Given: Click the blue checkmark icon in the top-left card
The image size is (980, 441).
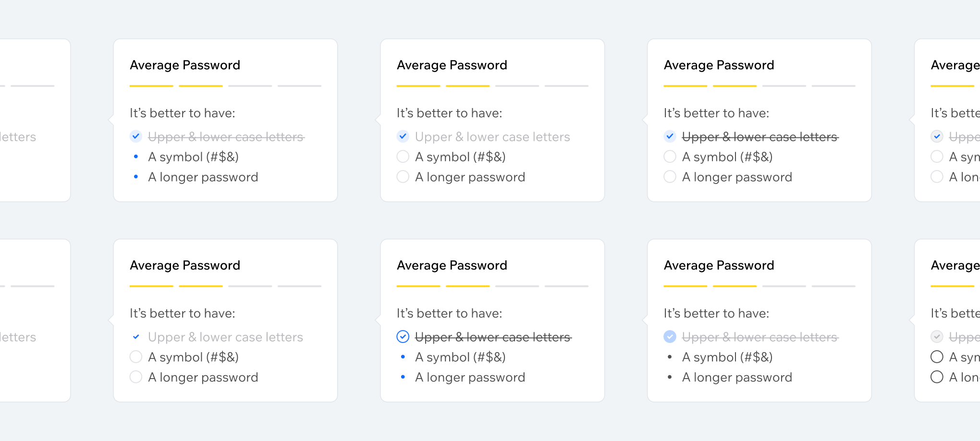Looking at the screenshot, I should pyautogui.click(x=136, y=136).
